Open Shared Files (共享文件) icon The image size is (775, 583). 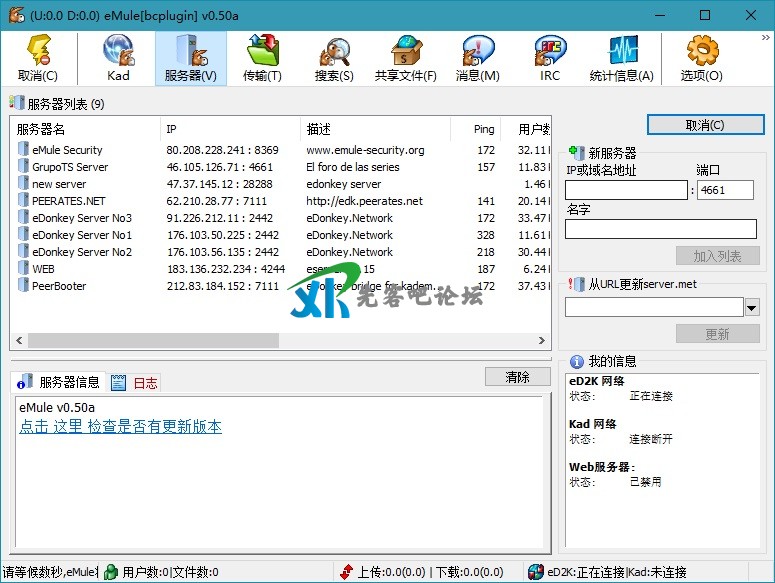click(x=405, y=51)
